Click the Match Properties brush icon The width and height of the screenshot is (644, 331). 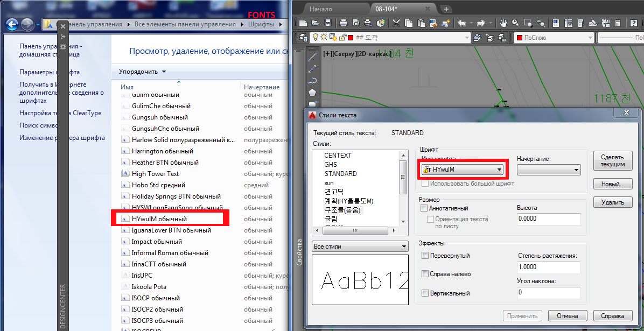pos(433,23)
